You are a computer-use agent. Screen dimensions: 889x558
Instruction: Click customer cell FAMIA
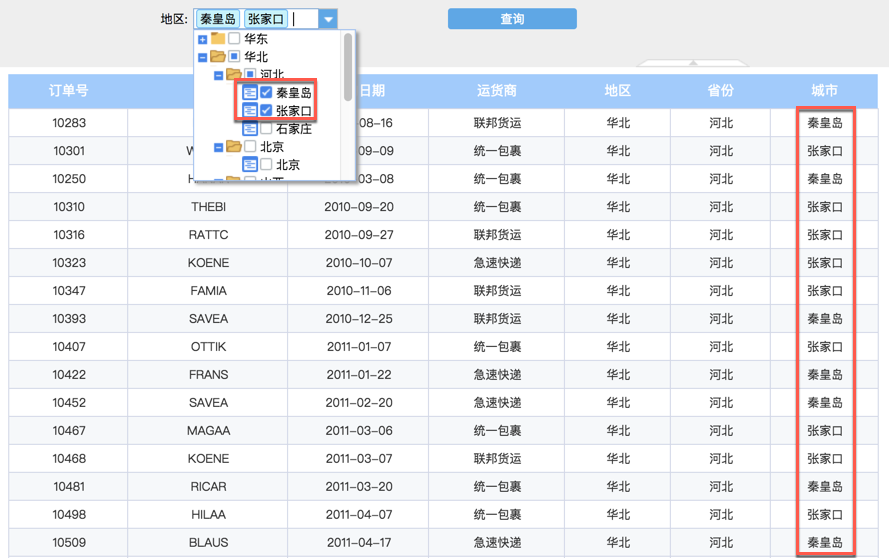click(208, 291)
